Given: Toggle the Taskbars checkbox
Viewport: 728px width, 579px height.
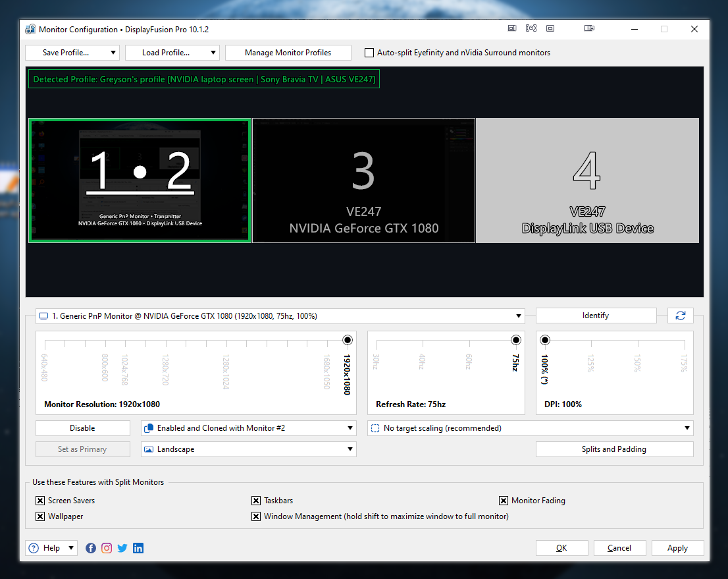Looking at the screenshot, I should pyautogui.click(x=256, y=501).
